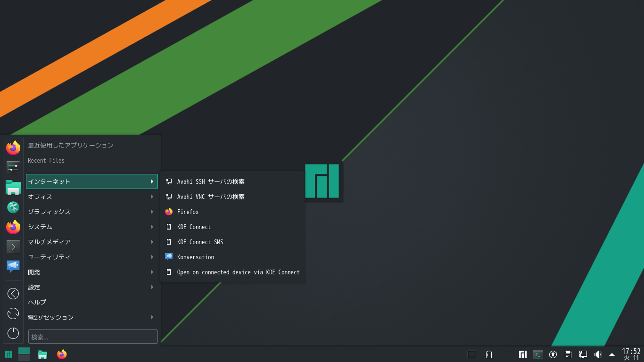This screenshot has width=644, height=362.
Task: Expand the マルチメディア category
Action: coord(92,242)
